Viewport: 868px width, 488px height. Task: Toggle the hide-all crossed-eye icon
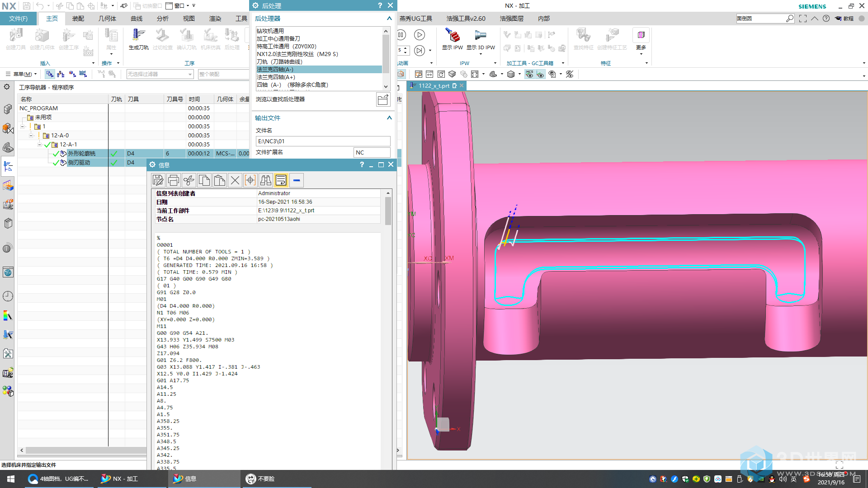[570, 74]
